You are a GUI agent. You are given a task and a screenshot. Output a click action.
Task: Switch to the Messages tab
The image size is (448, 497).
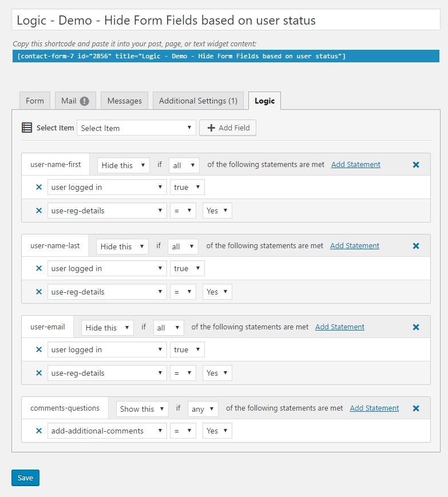pos(124,100)
